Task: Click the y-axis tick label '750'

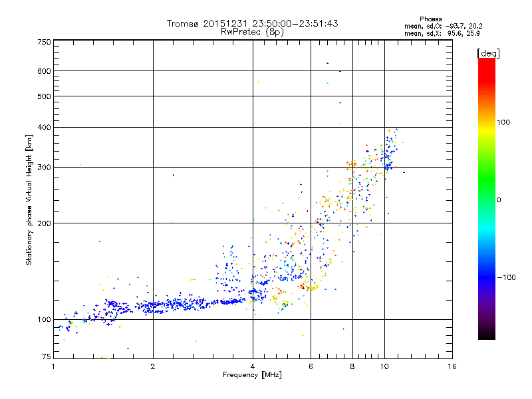Action: click(44, 42)
